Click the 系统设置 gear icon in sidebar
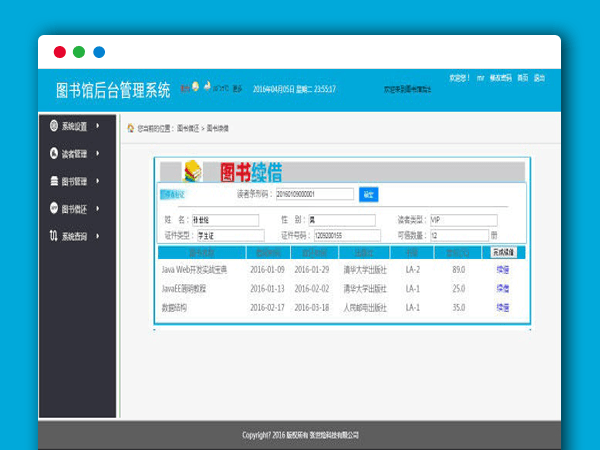The height and width of the screenshot is (450, 600). (53, 127)
